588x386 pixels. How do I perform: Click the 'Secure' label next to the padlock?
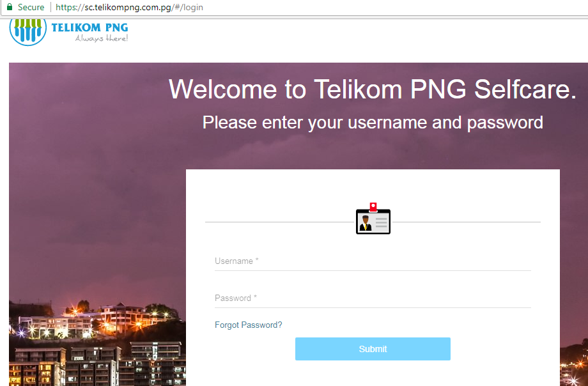(29, 8)
